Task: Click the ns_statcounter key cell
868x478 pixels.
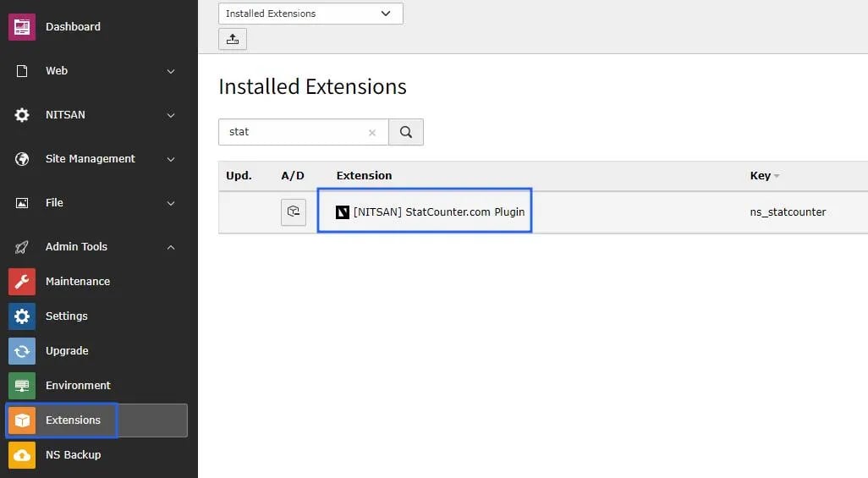Action: point(788,212)
